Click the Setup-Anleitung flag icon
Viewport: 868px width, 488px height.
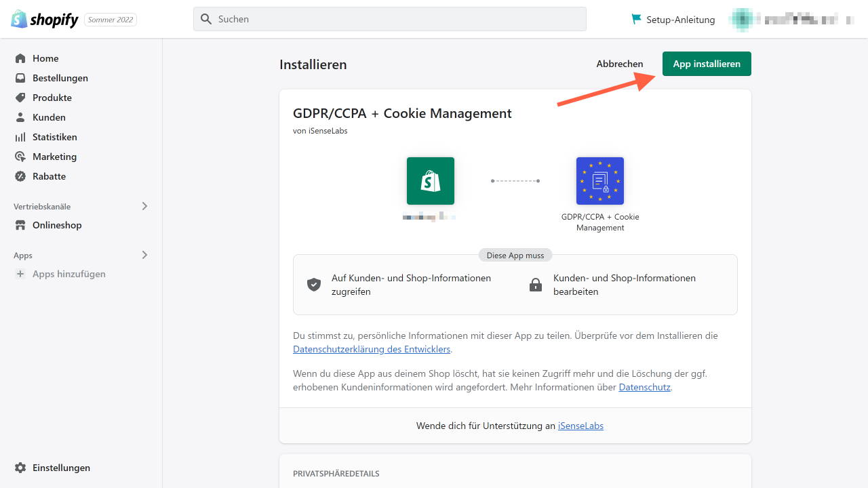[636, 19]
